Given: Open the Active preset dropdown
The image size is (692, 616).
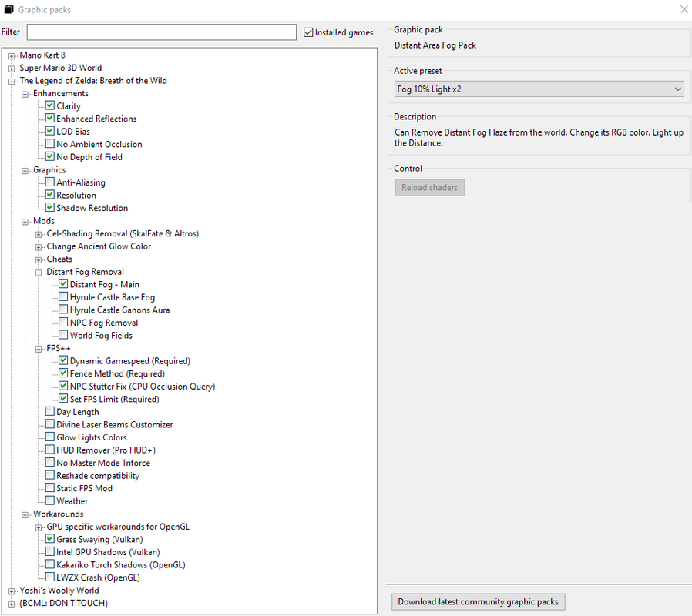Looking at the screenshot, I should [539, 89].
